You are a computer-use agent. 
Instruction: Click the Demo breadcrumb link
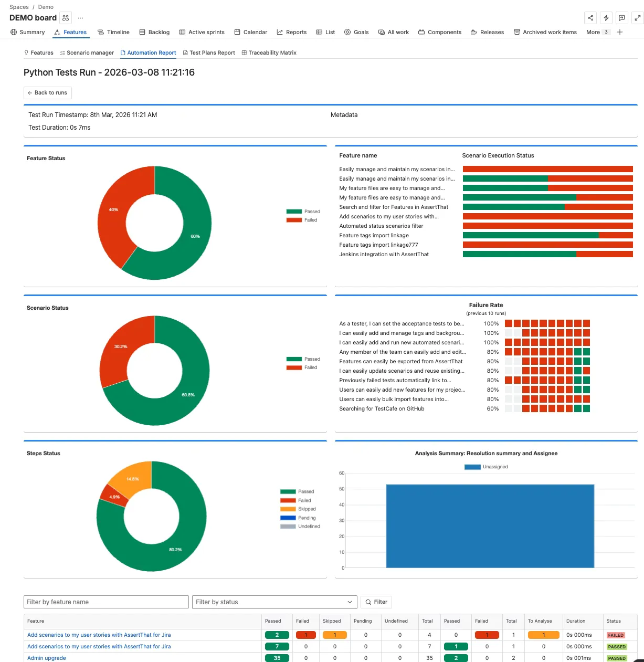[46, 7]
